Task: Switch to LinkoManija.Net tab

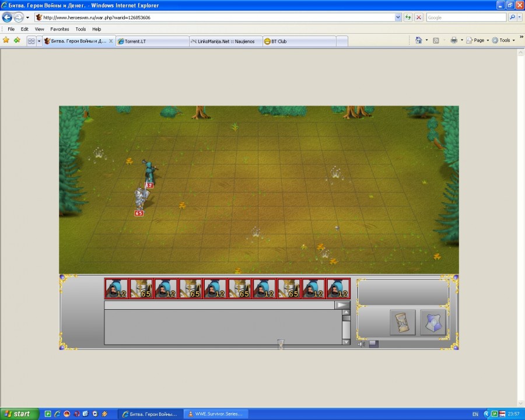Action: [226, 41]
